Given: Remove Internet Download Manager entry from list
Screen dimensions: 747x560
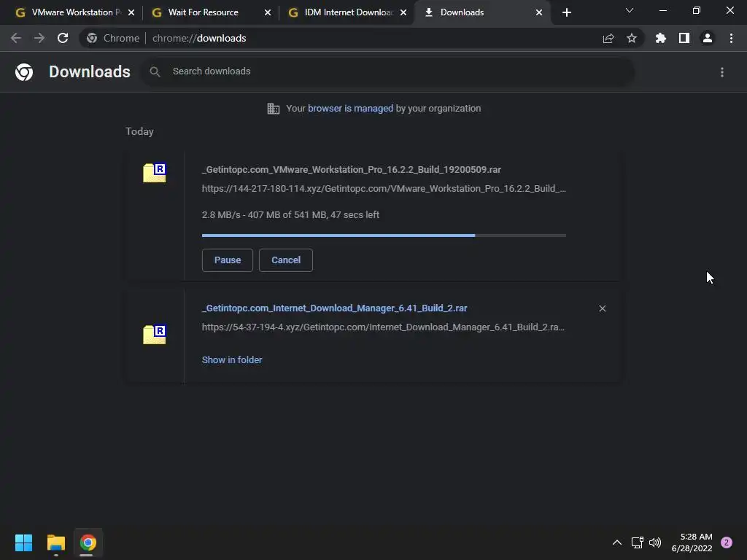Looking at the screenshot, I should 603,308.
